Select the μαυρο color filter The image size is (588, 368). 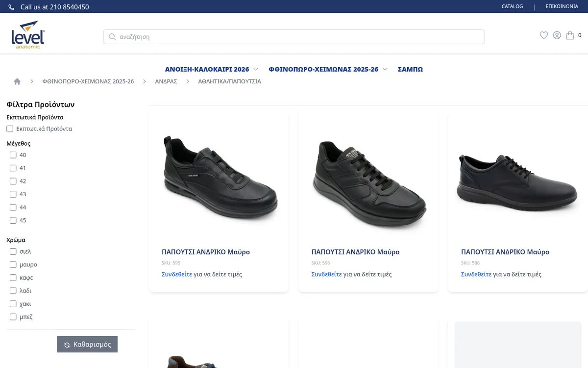(x=13, y=264)
